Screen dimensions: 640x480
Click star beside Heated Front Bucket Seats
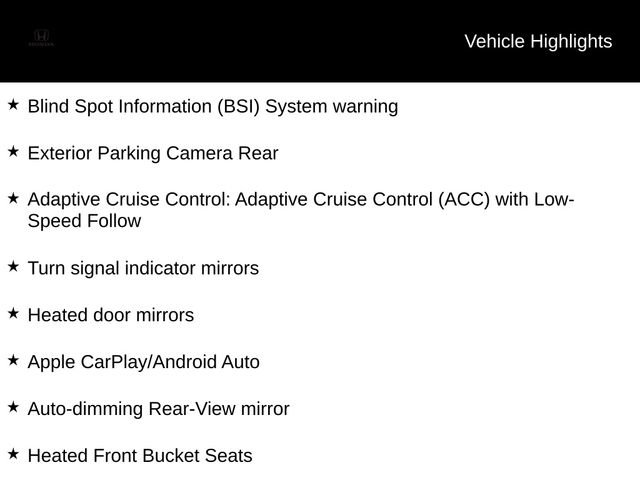point(13,454)
